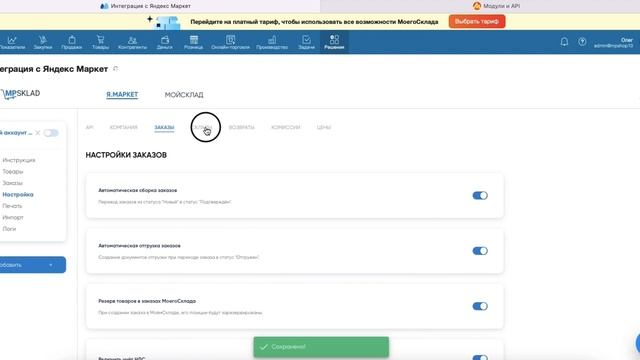Select the ЗАКАЗЫ settings tab
This screenshot has height=360, width=640.
click(x=164, y=128)
